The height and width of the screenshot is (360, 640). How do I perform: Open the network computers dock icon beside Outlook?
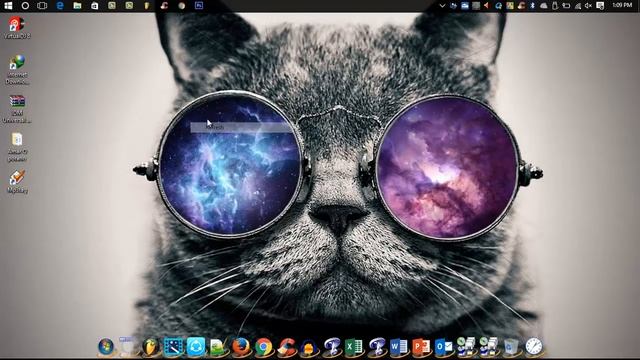(x=466, y=347)
